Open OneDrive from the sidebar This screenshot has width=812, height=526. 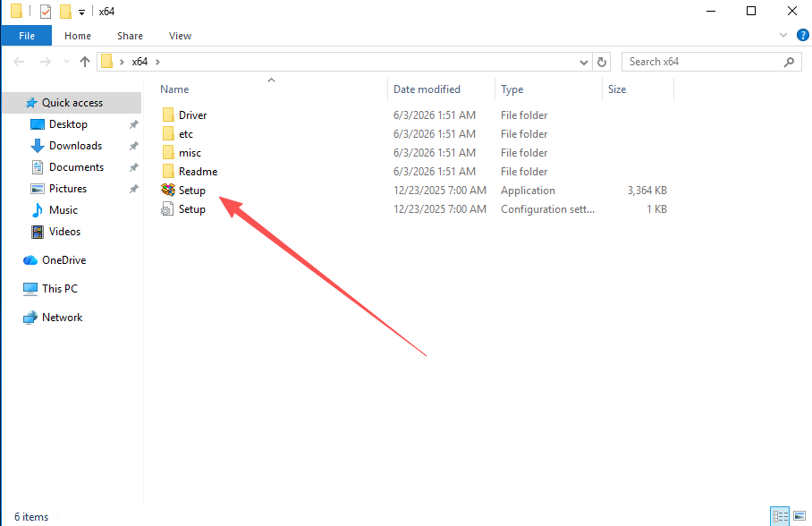[63, 260]
